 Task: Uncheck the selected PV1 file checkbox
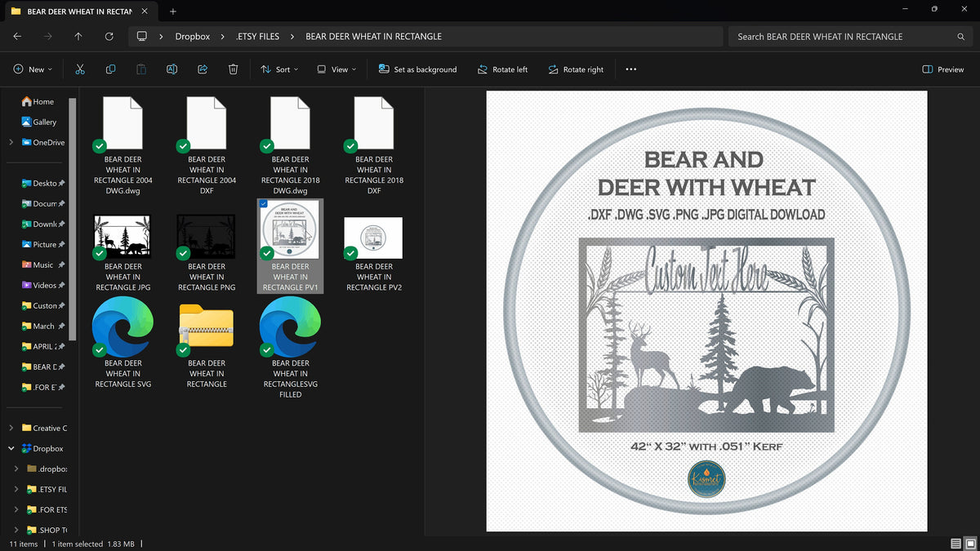[x=262, y=204]
